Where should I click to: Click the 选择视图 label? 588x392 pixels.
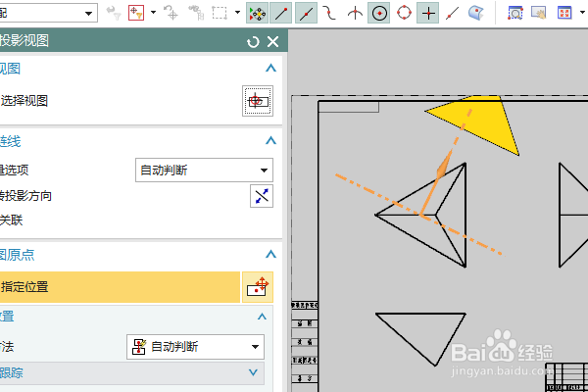tap(24, 101)
